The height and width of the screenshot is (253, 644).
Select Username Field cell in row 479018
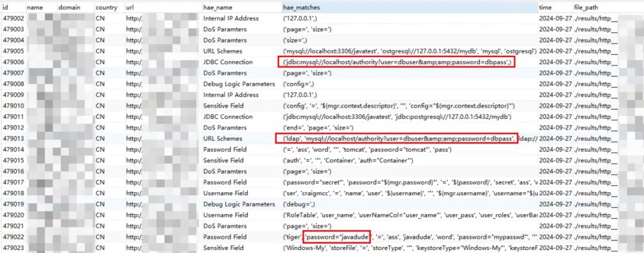241,193
